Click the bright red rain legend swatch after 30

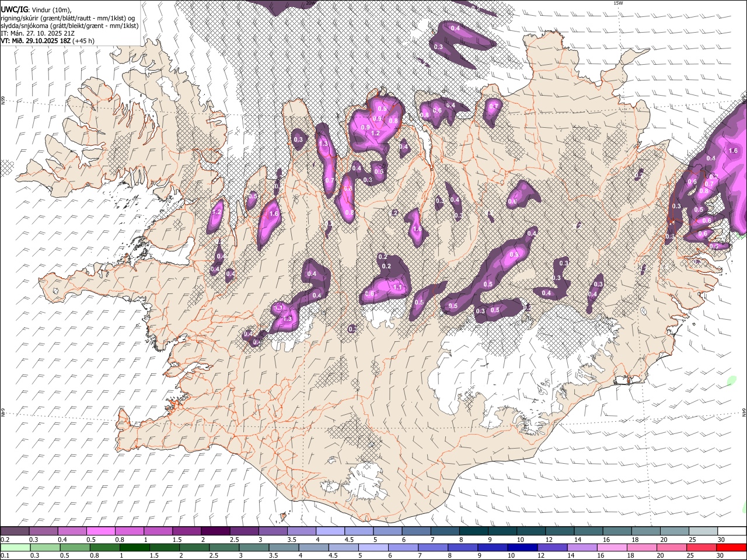pyautogui.click(x=732, y=547)
